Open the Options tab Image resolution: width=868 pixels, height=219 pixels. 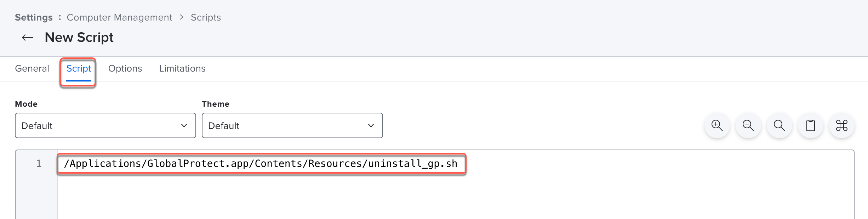click(x=125, y=68)
